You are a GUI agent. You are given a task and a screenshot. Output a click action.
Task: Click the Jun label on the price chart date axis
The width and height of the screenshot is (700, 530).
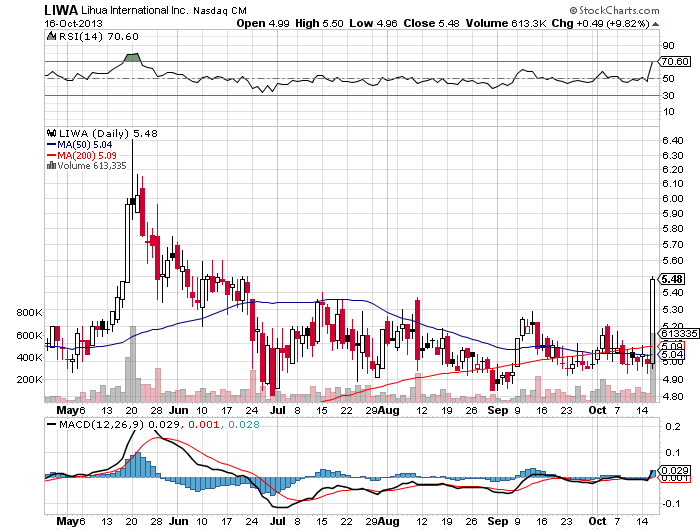179,410
